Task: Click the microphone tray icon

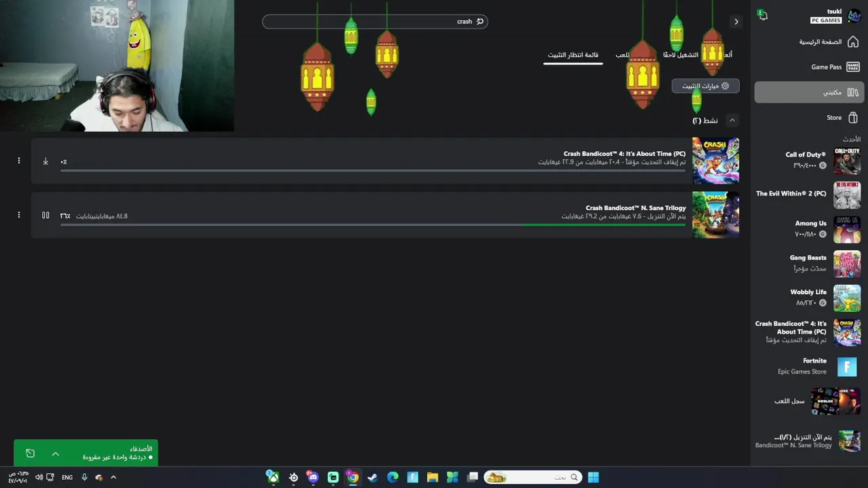Action: click(x=84, y=477)
